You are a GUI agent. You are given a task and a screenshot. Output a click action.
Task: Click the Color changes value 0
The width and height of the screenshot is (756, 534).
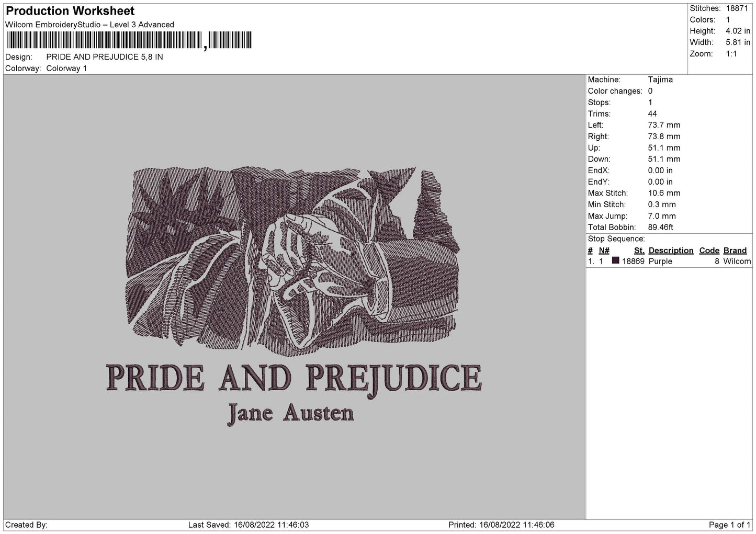(650, 91)
